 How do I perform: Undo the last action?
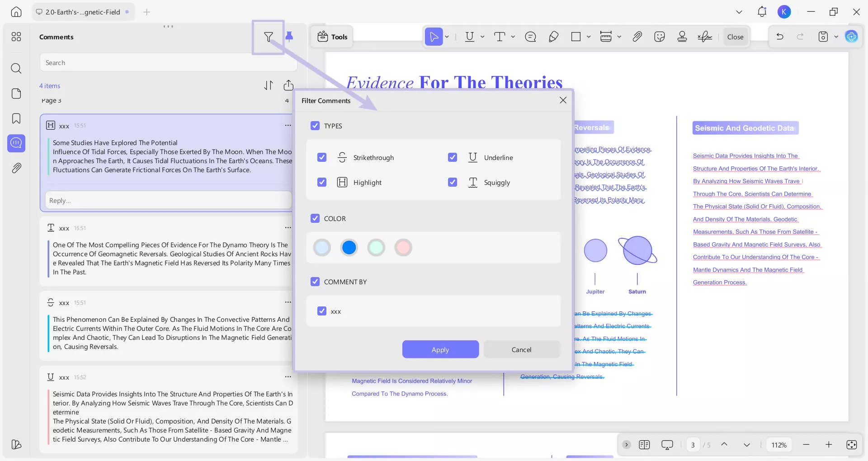click(x=780, y=37)
